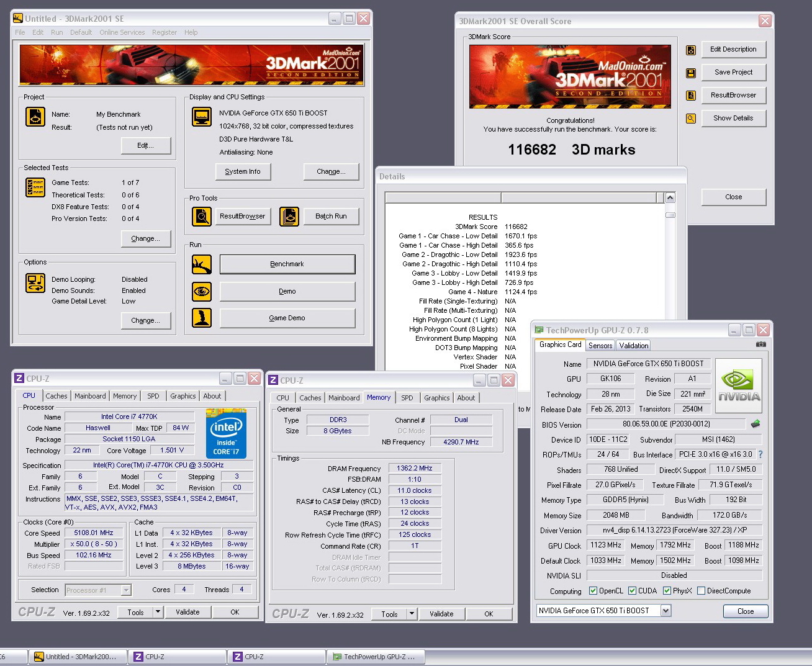Open the Tools dropdown arrow in left CPU-Z
The height and width of the screenshot is (666, 812).
158,612
